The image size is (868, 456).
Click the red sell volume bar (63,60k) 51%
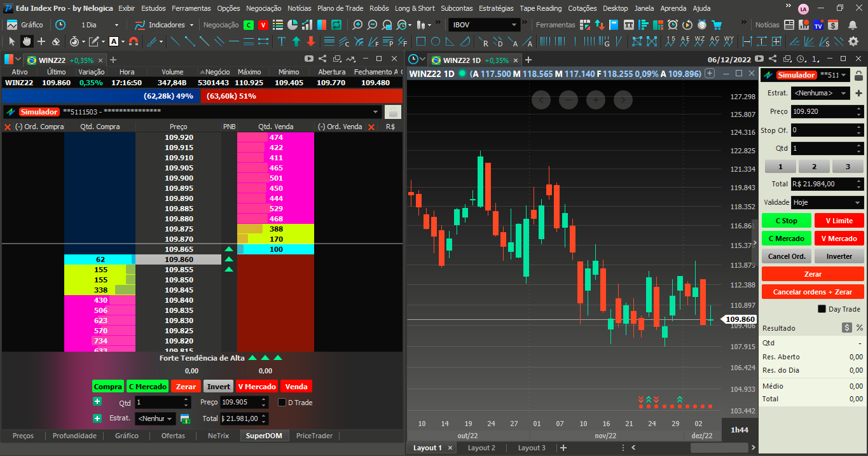point(301,96)
